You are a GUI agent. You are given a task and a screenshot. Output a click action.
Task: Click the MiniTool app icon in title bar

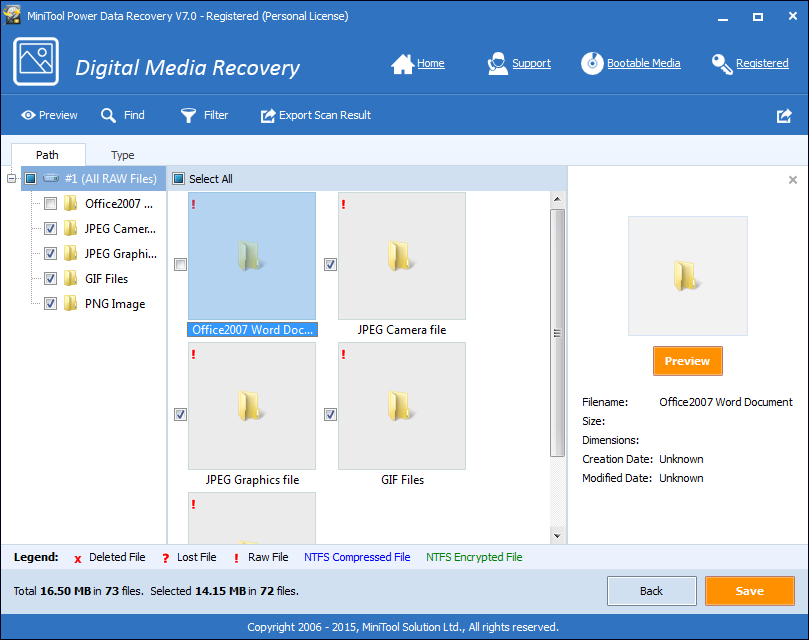(x=12, y=15)
